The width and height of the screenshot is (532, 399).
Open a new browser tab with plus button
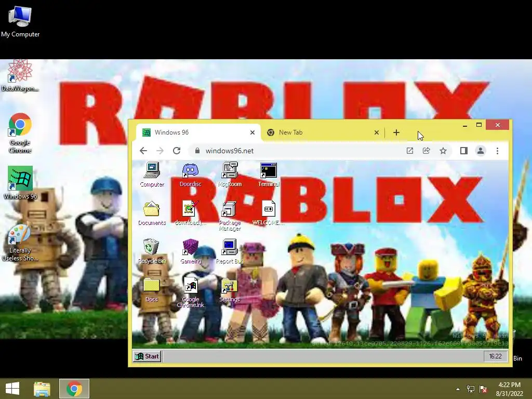click(396, 132)
